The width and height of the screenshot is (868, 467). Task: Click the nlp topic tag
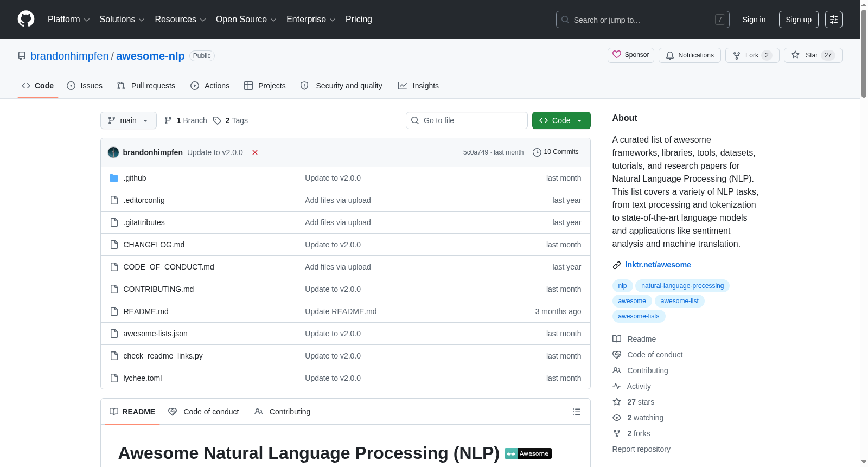point(623,286)
